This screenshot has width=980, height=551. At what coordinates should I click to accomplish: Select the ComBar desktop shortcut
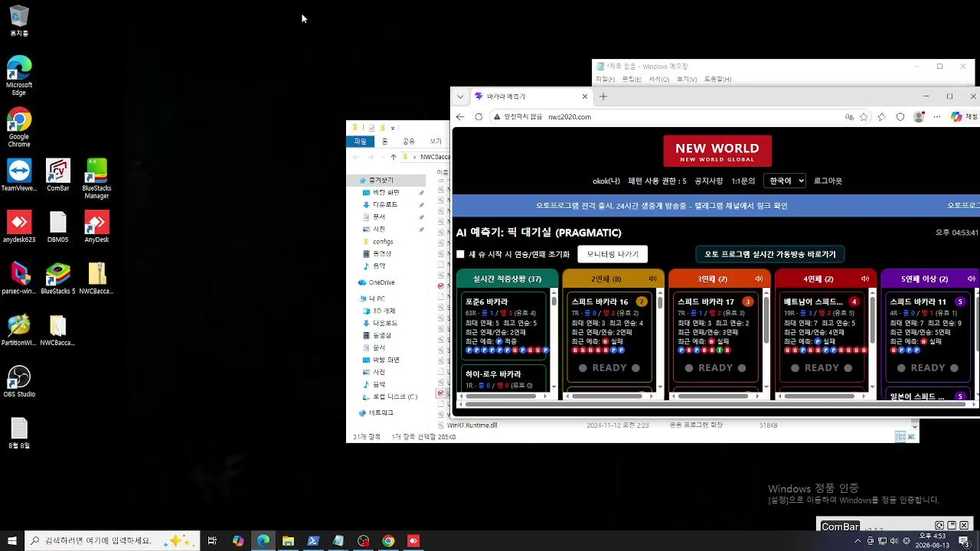pos(58,174)
